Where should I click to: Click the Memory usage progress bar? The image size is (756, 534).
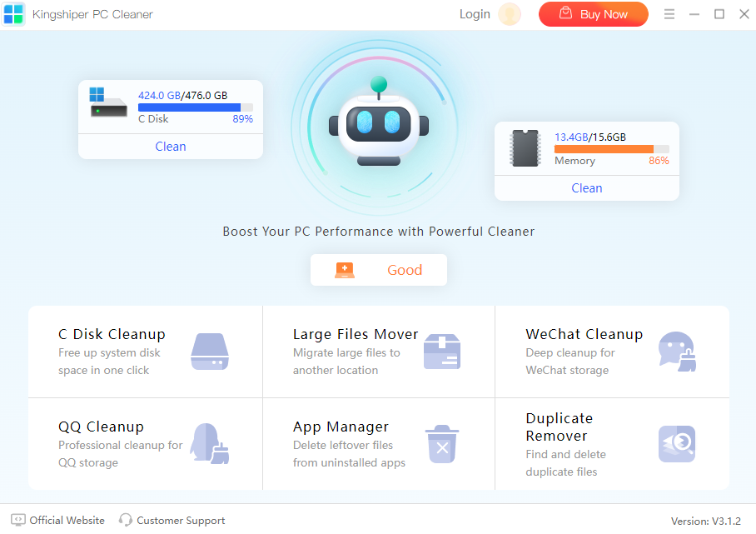[x=611, y=149]
